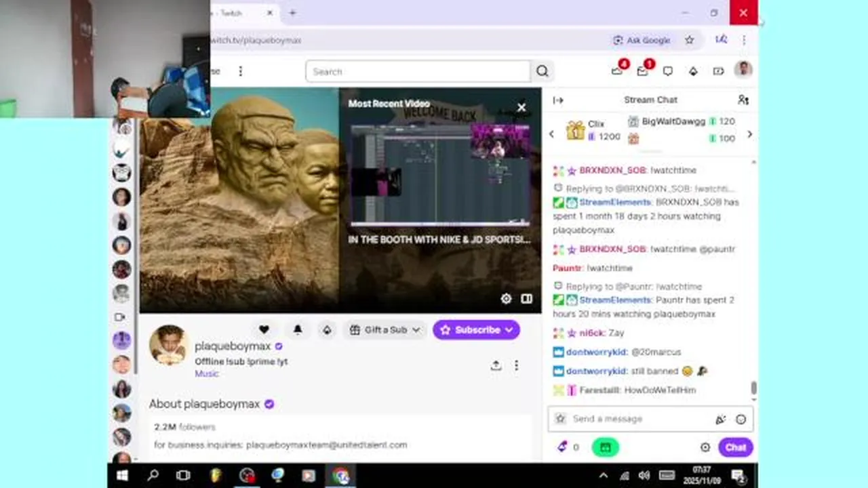Image resolution: width=868 pixels, height=488 pixels.
Task: Click the plaqueboymaxteam@unitedtalent.com email text
Action: click(x=326, y=445)
